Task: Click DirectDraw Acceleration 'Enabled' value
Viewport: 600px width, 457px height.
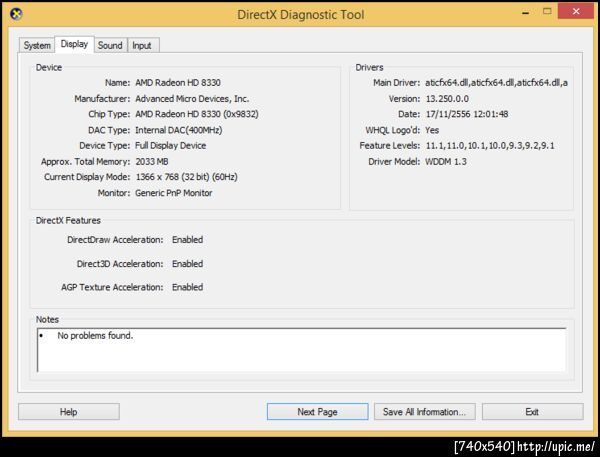Action: pyautogui.click(x=188, y=240)
